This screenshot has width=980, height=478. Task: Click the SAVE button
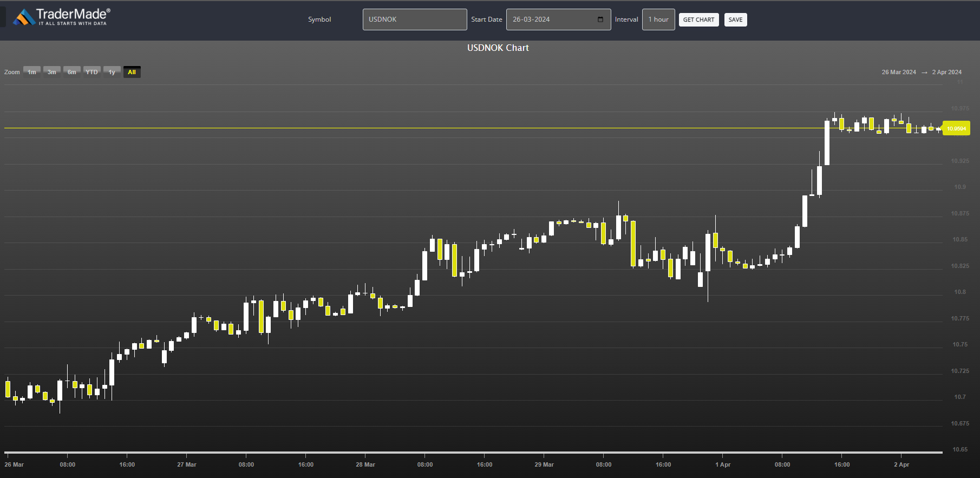(x=735, y=20)
